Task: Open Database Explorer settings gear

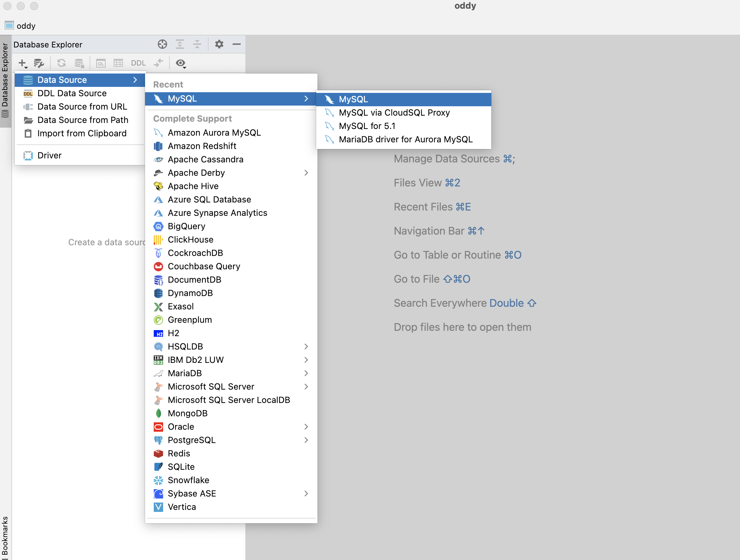Action: (219, 44)
